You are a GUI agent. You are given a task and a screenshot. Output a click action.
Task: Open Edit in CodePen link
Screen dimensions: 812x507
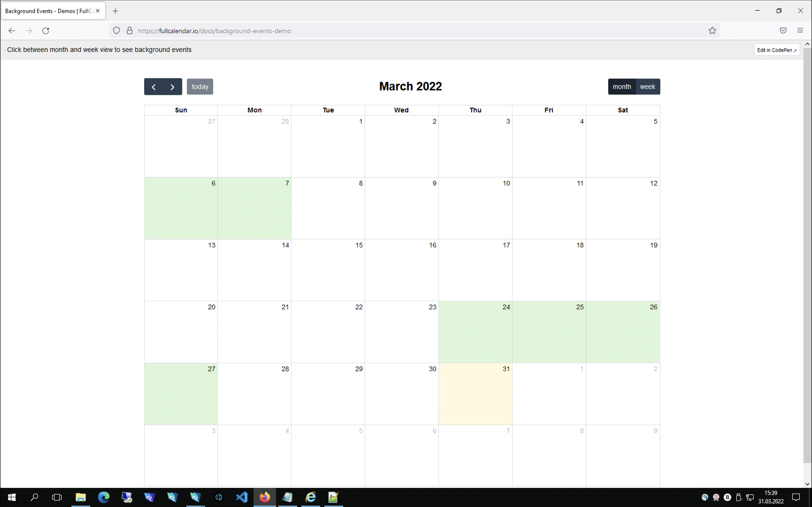777,50
